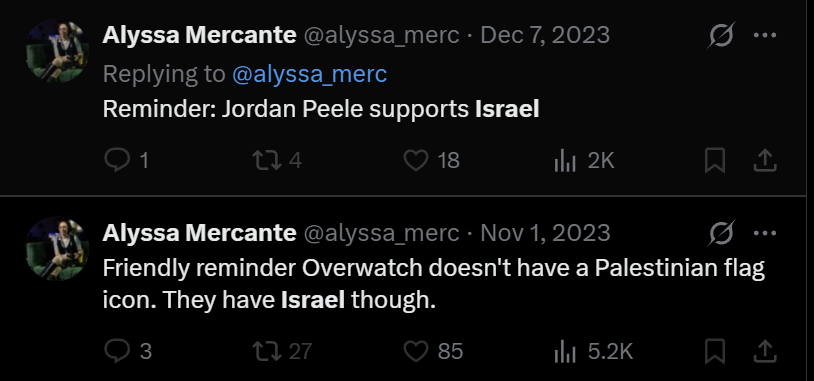Reply to the Overwatch flag tweet
The image size is (814, 381).
point(128,351)
